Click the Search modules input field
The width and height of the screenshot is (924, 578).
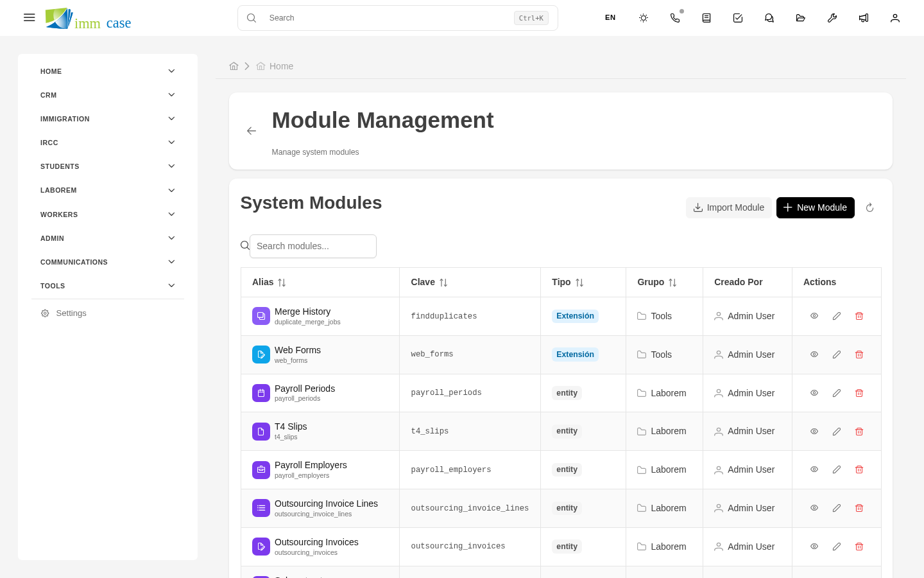pyautogui.click(x=313, y=246)
